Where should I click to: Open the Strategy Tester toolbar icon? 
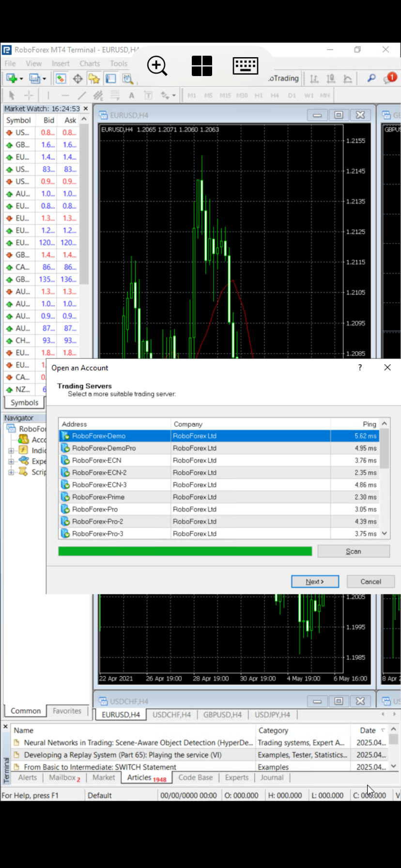pyautogui.click(x=127, y=78)
